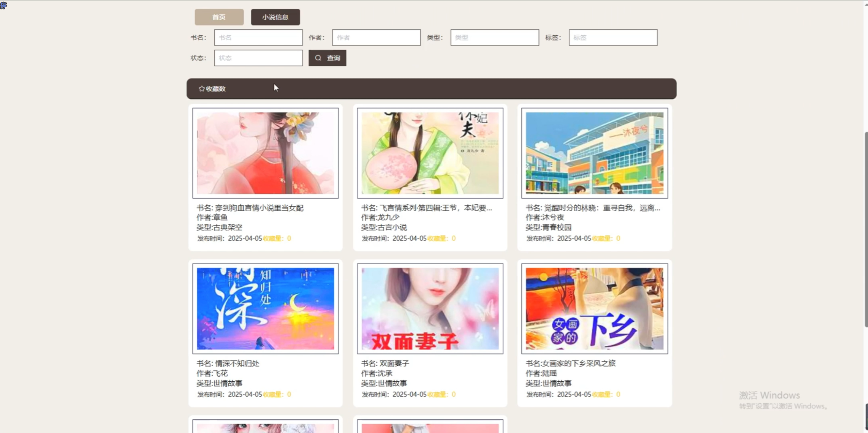Screen dimensions: 868x433
Task: Switch to the 小说信息 tab
Action: [x=275, y=17]
